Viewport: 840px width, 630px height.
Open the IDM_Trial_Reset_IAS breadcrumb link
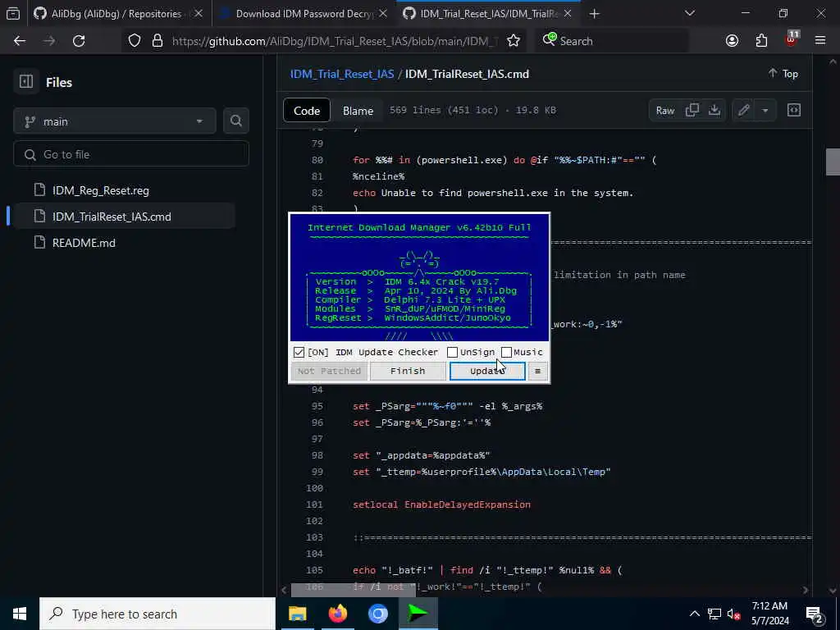point(342,74)
